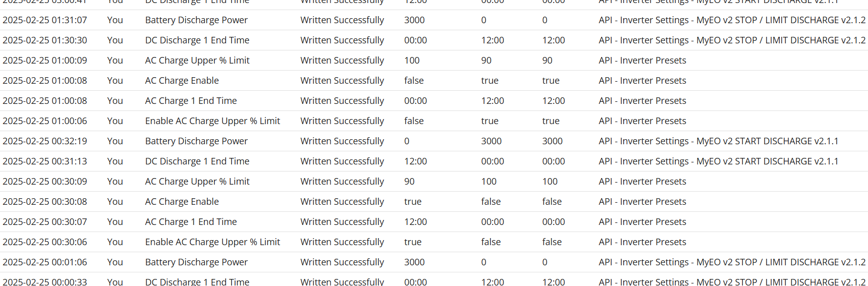Click DC Discharge 1 End Time at 00:31:13
Screen dimensions: 868x286
coord(197,161)
